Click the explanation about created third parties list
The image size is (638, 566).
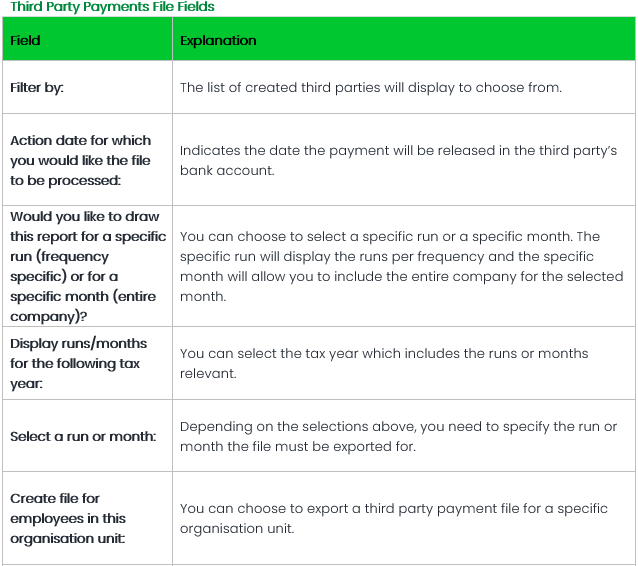pyautogui.click(x=370, y=87)
